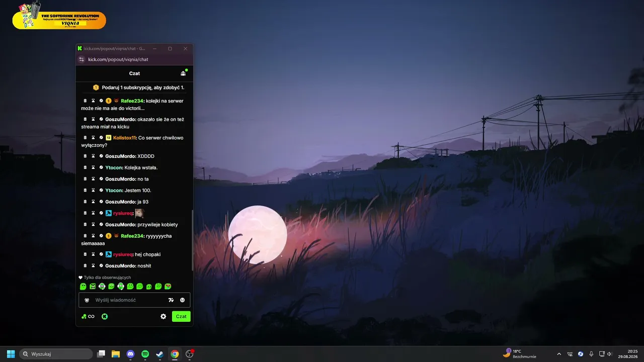Screen dimensions: 644x362
Task: Hourglass icon beside 'ja 93' message
Action: click(93, 202)
